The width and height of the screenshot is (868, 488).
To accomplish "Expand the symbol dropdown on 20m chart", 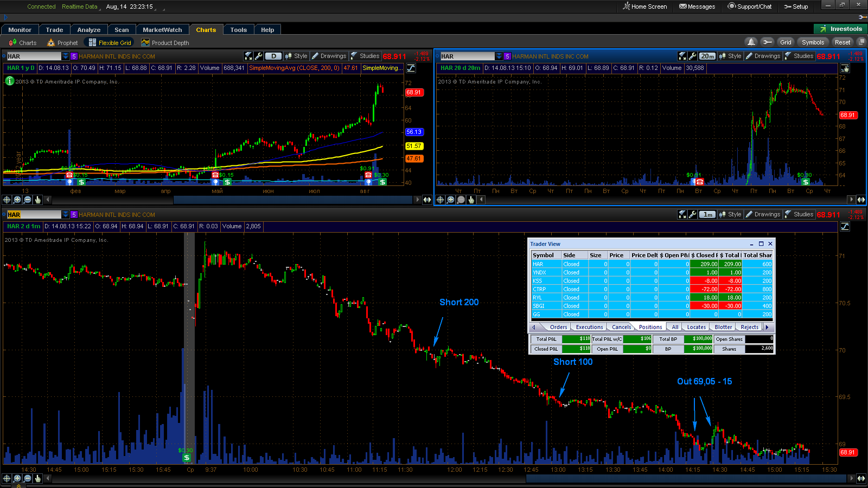I will tap(499, 56).
